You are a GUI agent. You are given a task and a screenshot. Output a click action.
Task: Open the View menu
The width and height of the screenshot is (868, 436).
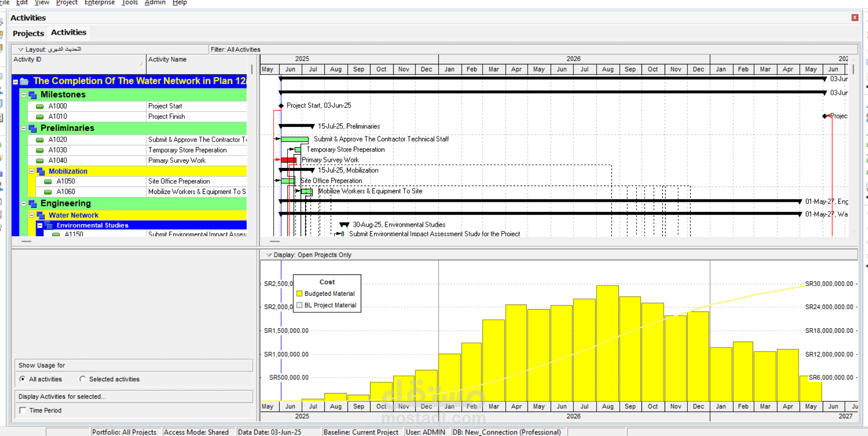click(x=42, y=3)
